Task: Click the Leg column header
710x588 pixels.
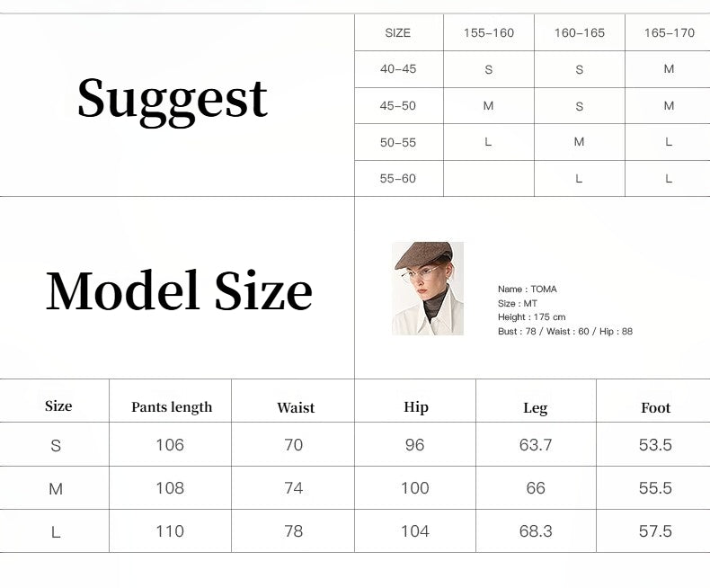Action: click(x=535, y=408)
